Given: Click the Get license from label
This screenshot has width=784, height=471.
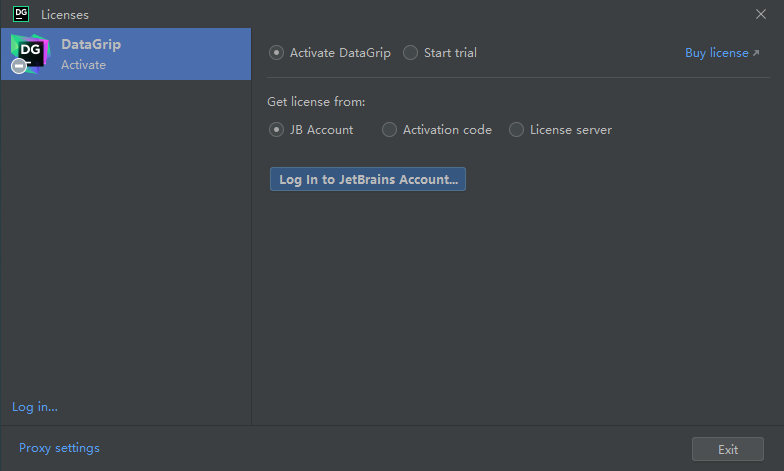Looking at the screenshot, I should (x=316, y=102).
